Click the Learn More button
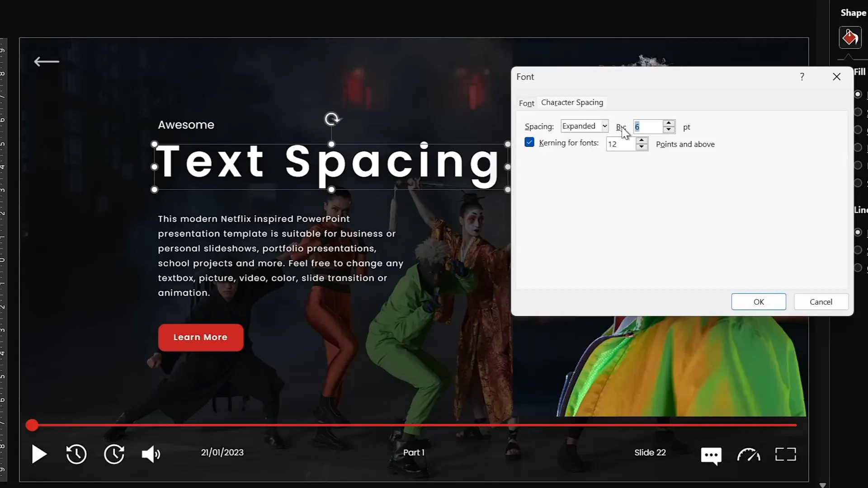Screen dimensions: 868x488 pyautogui.click(x=201, y=338)
